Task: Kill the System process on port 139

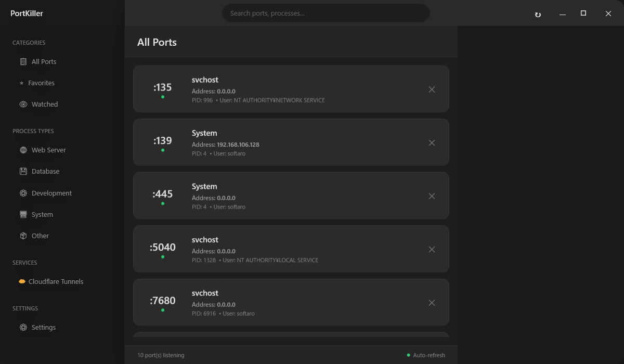Action: coord(432,143)
